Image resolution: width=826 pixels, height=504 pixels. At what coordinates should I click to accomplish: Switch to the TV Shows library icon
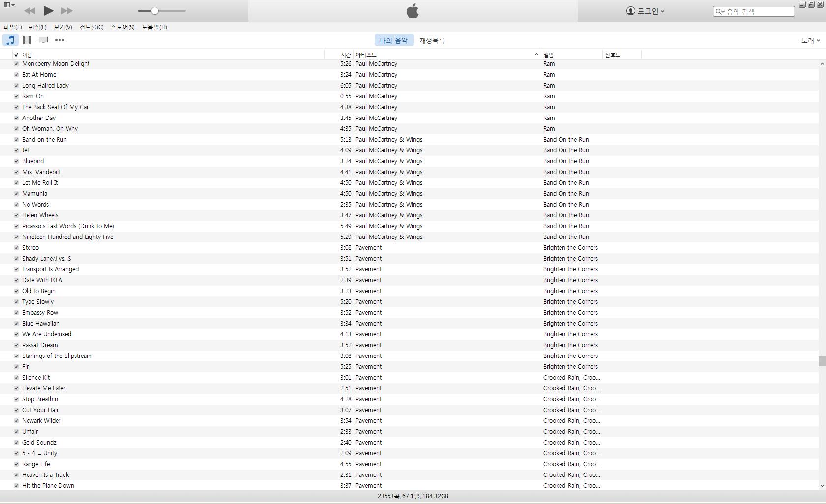tap(43, 40)
